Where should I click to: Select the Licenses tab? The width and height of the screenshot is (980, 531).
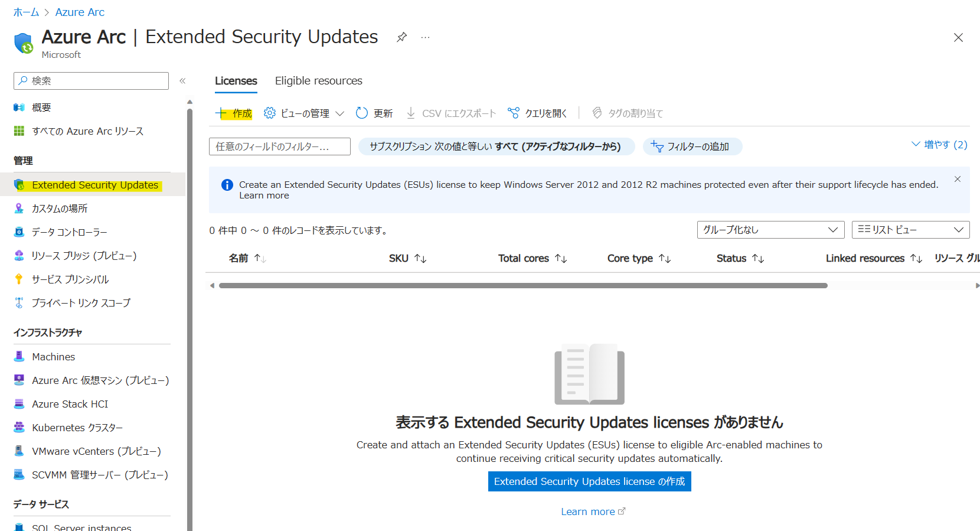pos(236,81)
